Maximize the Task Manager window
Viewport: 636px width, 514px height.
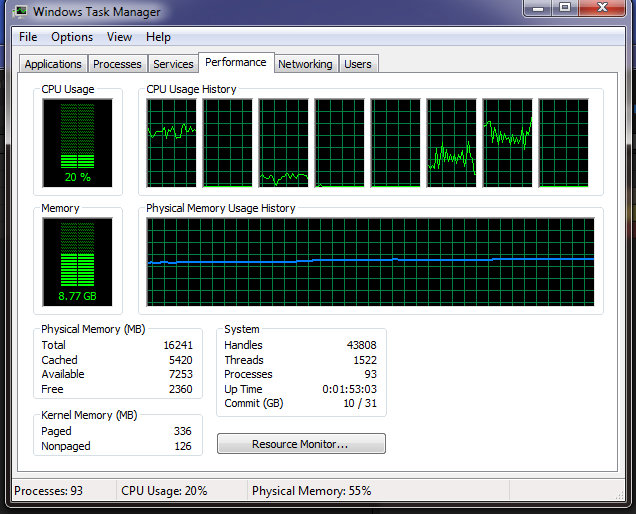565,7
